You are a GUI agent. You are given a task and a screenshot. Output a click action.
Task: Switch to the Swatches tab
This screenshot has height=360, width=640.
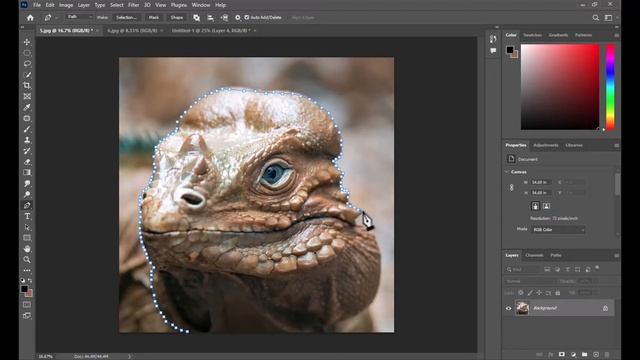532,35
